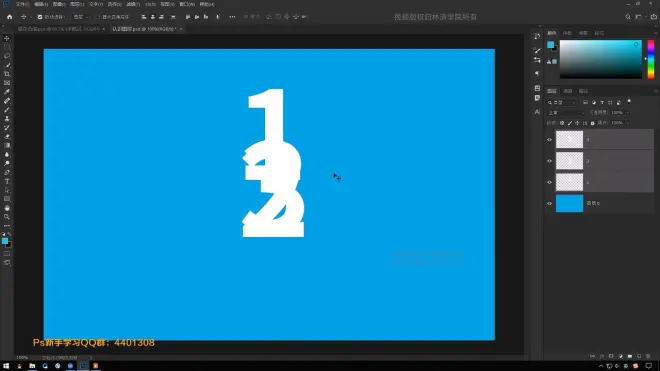660x371 pixels.
Task: Open the layer filter type dropdown
Action: [562, 102]
